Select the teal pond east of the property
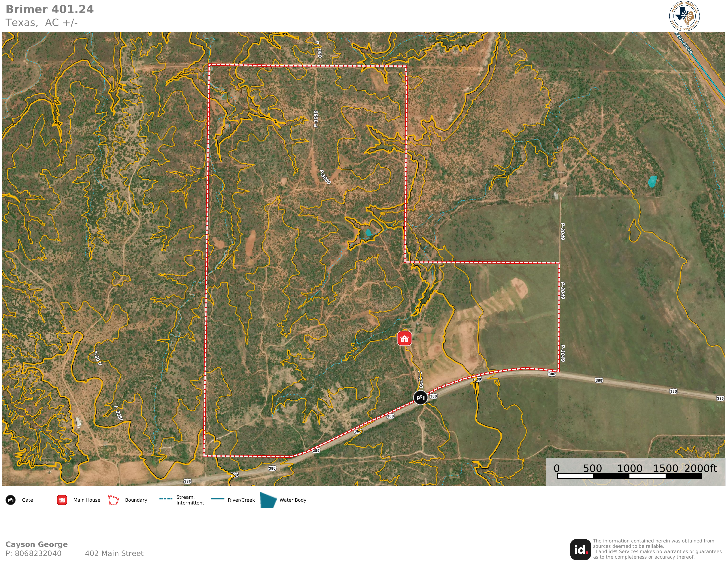The width and height of the screenshot is (728, 563). (x=652, y=181)
